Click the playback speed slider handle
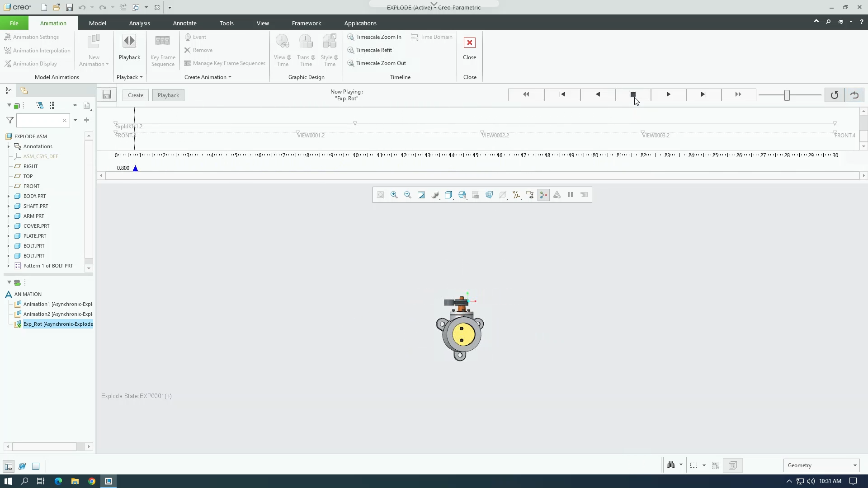The height and width of the screenshot is (488, 868). coord(787,95)
